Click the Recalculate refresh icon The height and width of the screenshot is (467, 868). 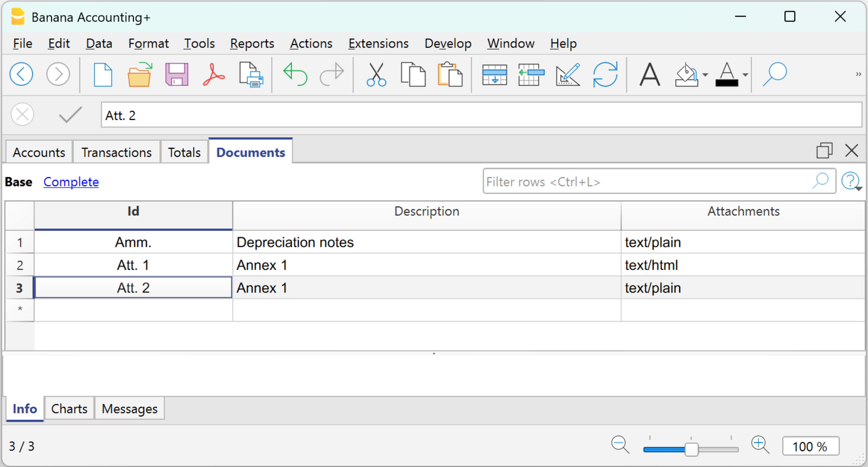[605, 75]
